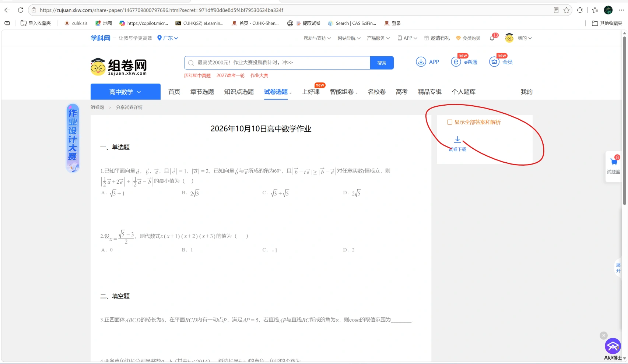Open notification bell with 13 badge
Viewport: 628px width, 364px height.
[493, 38]
